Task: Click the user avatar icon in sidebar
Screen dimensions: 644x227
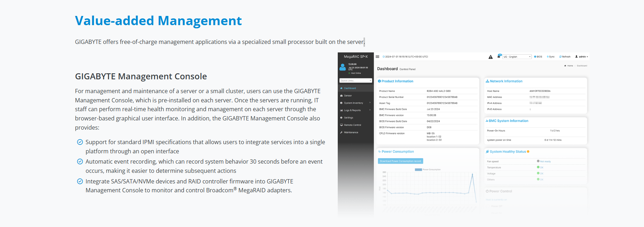Action: (x=343, y=67)
